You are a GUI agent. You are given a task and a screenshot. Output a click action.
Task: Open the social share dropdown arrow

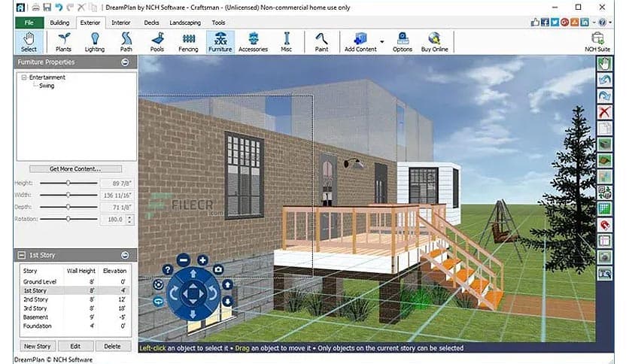(x=594, y=23)
